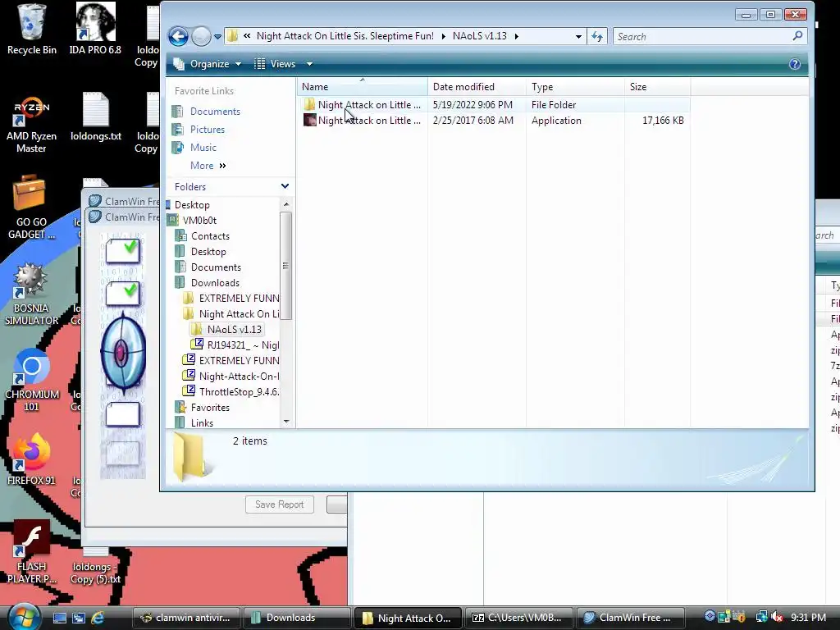Expand address bar history dropdown
840x630 pixels.
578,36
